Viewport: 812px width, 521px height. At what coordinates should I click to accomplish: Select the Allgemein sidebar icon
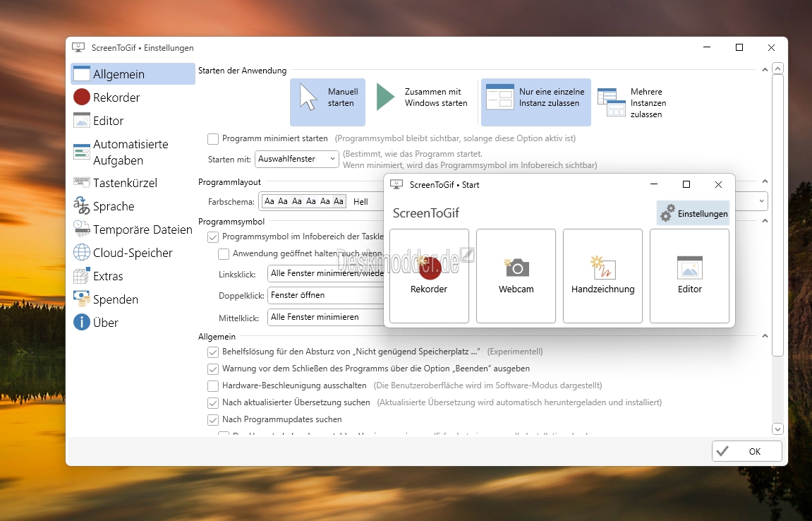(81, 73)
